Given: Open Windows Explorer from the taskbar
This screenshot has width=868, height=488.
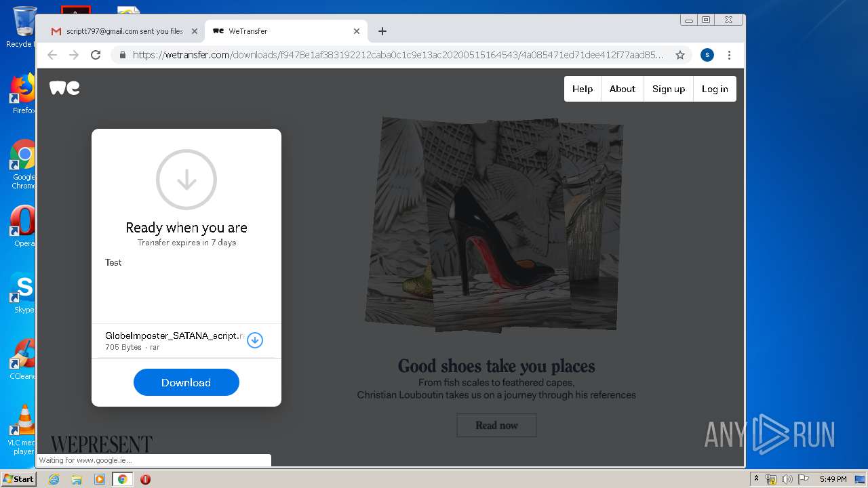Looking at the screenshot, I should click(77, 479).
